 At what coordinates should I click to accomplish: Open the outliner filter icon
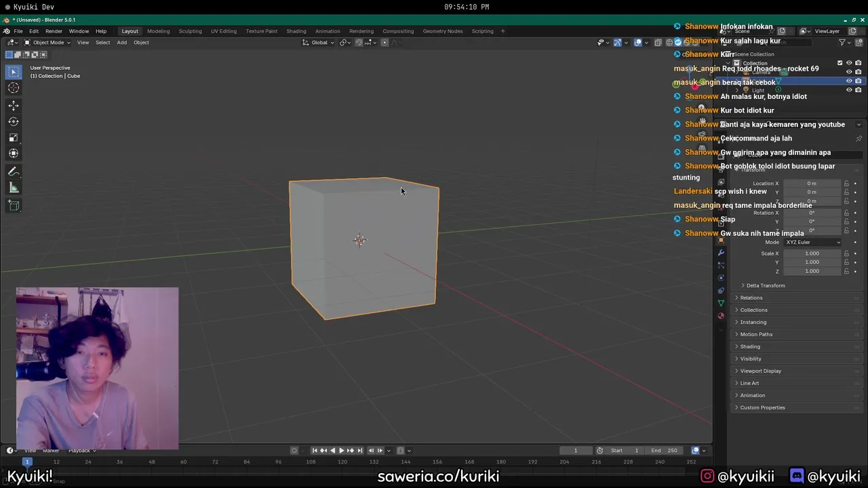[x=843, y=42]
